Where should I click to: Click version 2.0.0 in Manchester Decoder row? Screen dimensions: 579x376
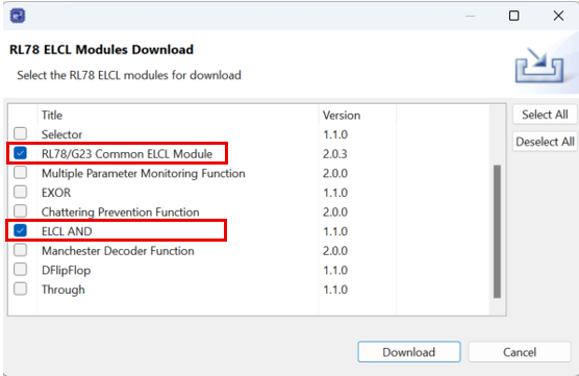[335, 251]
